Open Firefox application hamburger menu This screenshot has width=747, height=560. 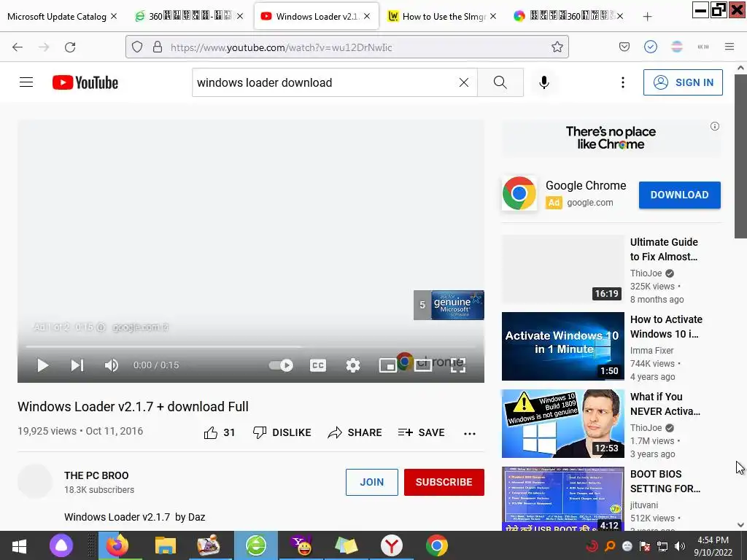click(729, 47)
